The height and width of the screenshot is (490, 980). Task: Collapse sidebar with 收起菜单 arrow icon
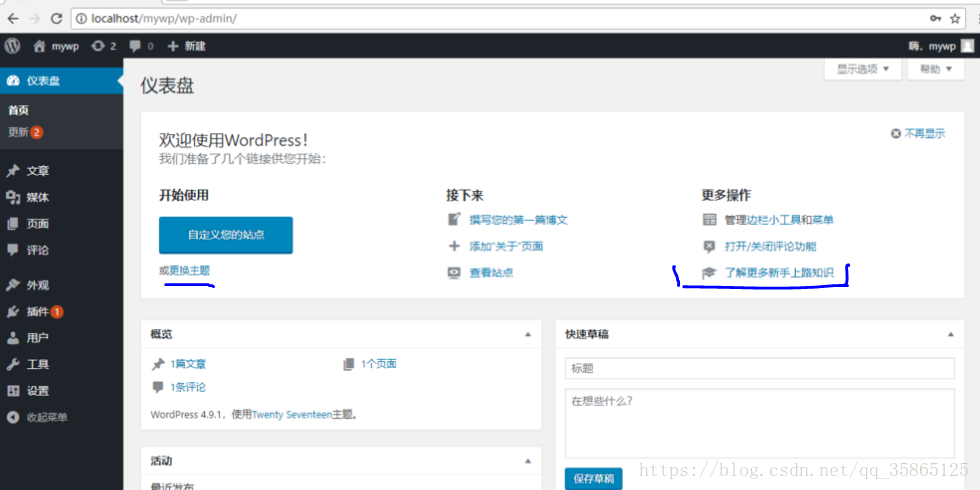[x=13, y=418]
